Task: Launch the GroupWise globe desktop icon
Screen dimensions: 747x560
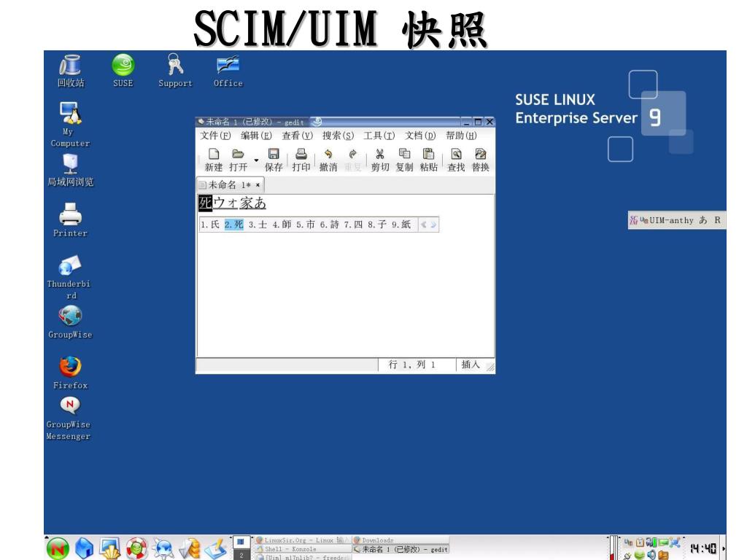Action: pyautogui.click(x=70, y=322)
